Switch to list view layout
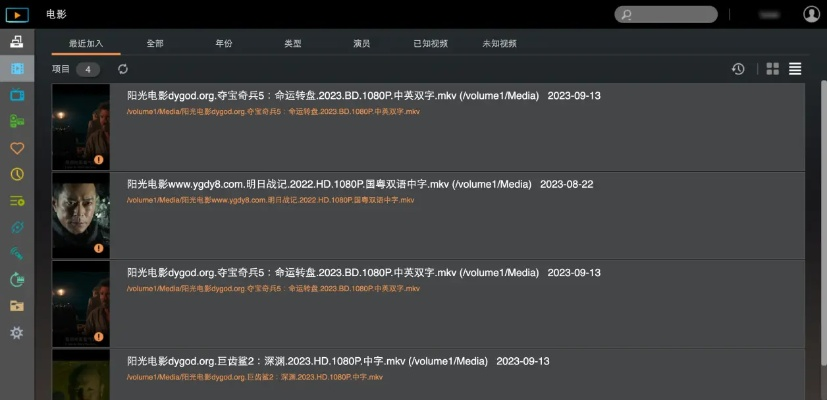827x400 pixels. click(795, 69)
